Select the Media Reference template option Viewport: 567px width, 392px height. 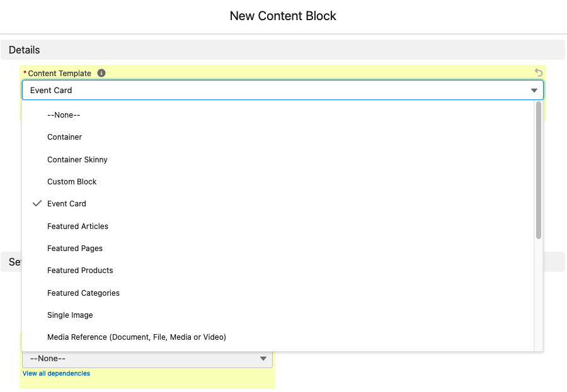coord(137,337)
